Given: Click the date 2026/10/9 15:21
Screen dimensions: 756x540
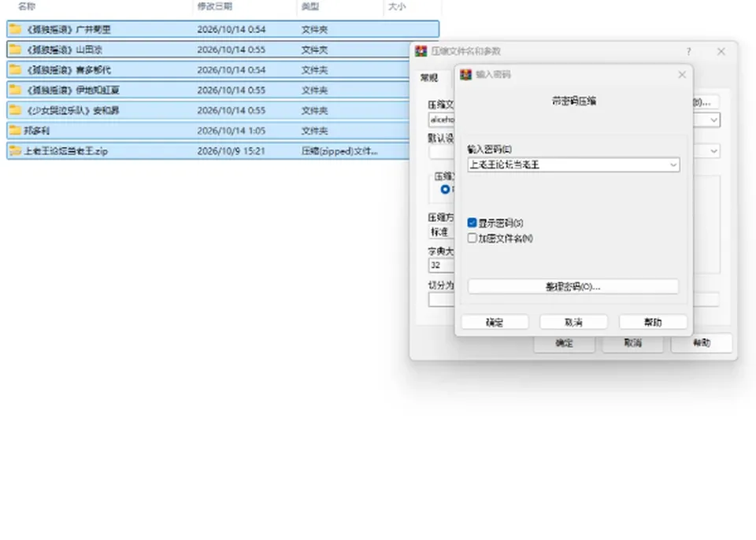Looking at the screenshot, I should coord(232,151).
